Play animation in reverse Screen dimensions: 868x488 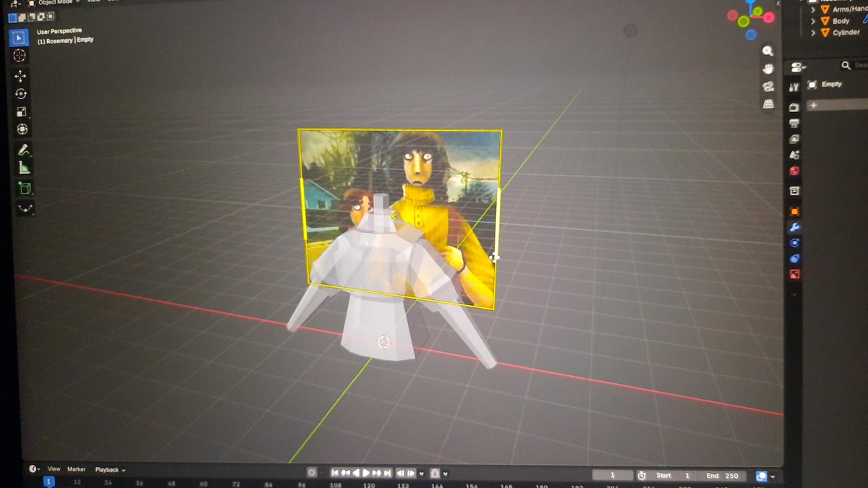click(x=356, y=473)
